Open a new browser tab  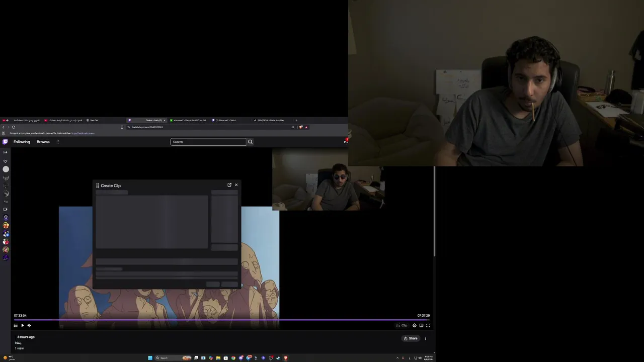click(x=296, y=120)
